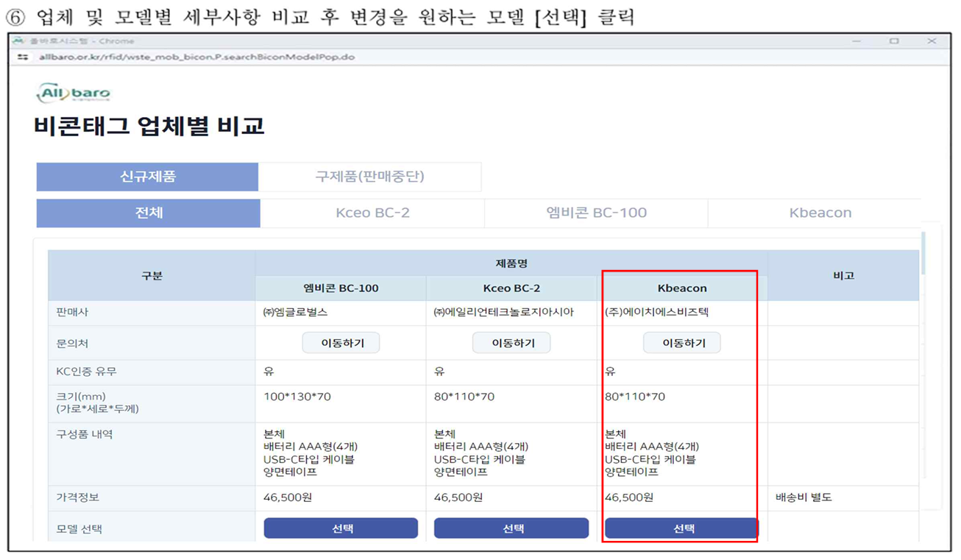Viewport: 961px width, 560px height.
Task: Click 46,500원 price under Kbeacon
Action: 629,497
